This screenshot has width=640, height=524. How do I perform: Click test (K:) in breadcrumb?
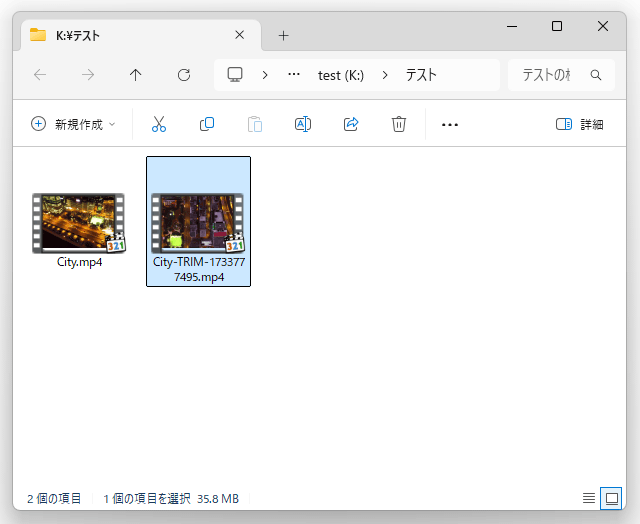[341, 75]
